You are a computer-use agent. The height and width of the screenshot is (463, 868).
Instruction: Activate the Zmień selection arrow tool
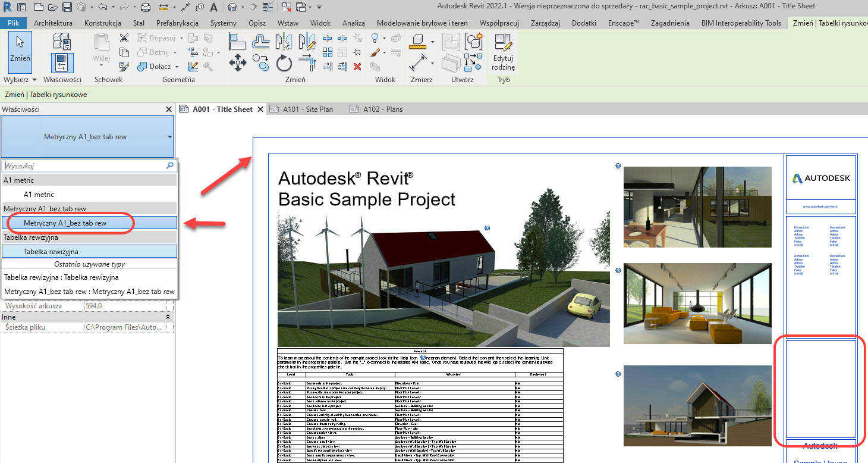20,52
